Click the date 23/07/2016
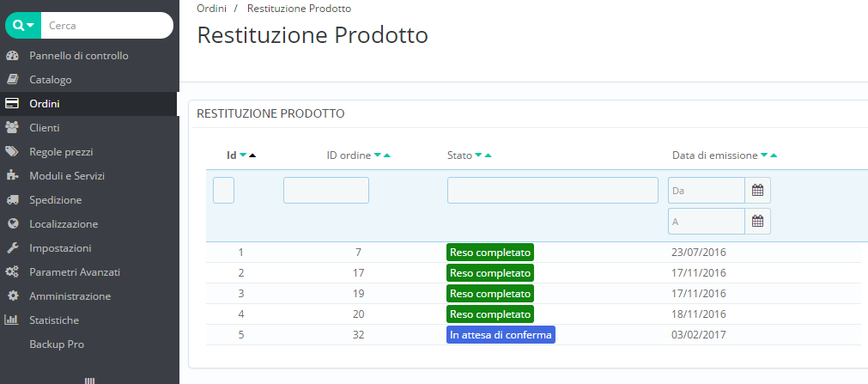The image size is (868, 384). pyautogui.click(x=699, y=253)
